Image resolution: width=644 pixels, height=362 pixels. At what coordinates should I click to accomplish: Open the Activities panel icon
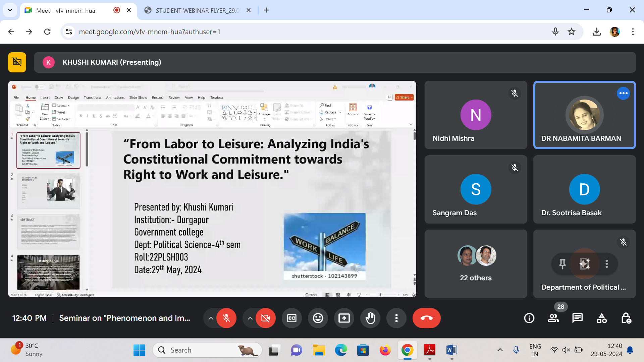[x=602, y=318]
